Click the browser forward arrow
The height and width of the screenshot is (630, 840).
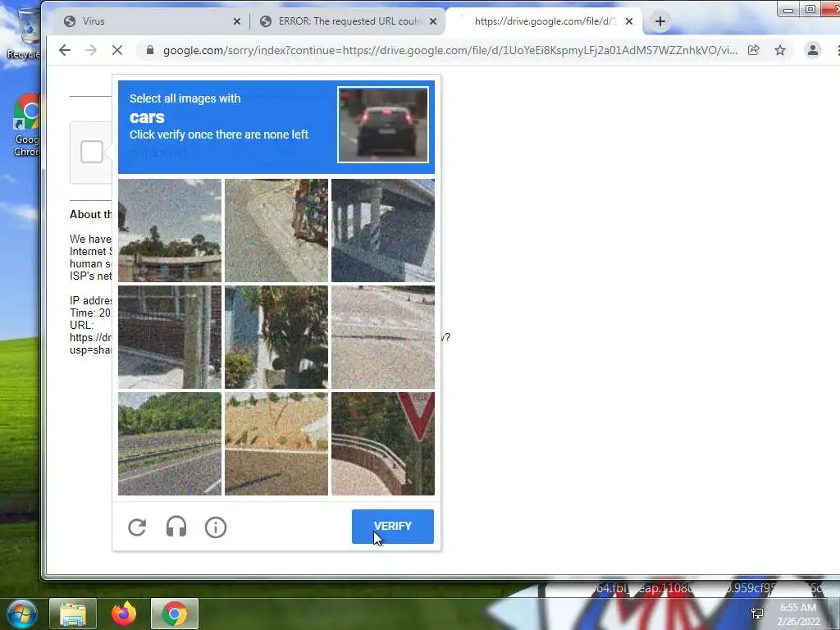(x=91, y=50)
